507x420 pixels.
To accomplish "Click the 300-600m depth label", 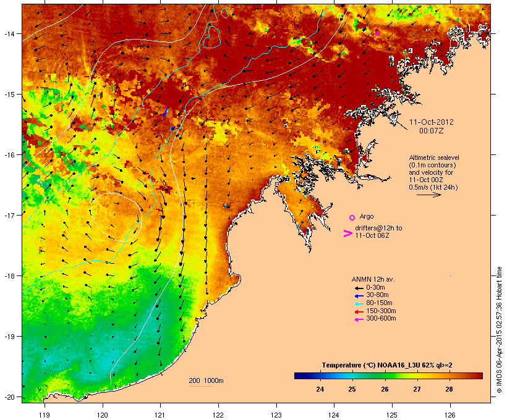I will pyautogui.click(x=381, y=319).
